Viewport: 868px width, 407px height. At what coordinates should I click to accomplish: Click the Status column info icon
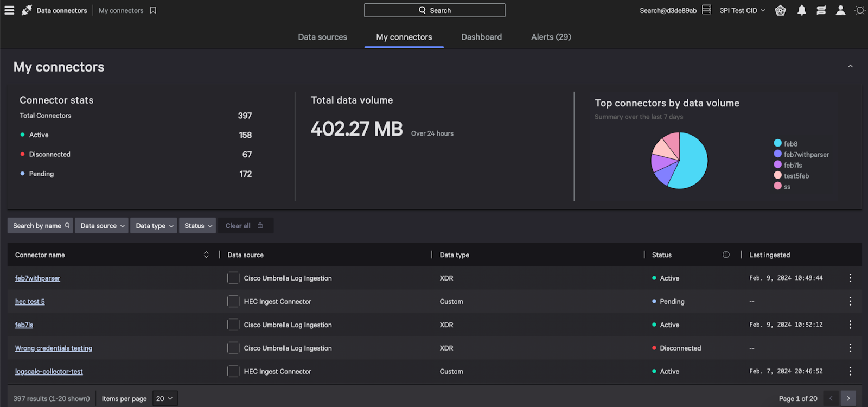(726, 255)
